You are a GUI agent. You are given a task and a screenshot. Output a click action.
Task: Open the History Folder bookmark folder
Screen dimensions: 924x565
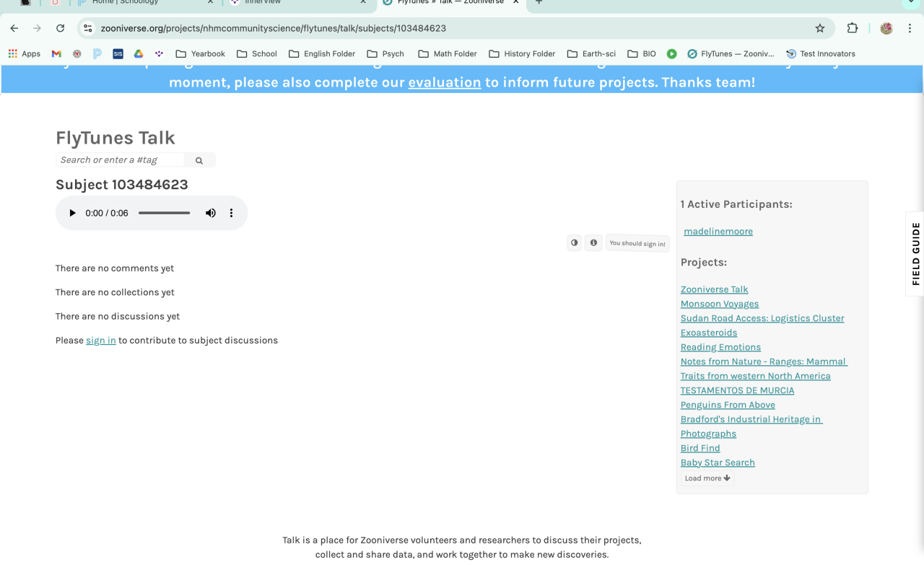pyautogui.click(x=522, y=53)
